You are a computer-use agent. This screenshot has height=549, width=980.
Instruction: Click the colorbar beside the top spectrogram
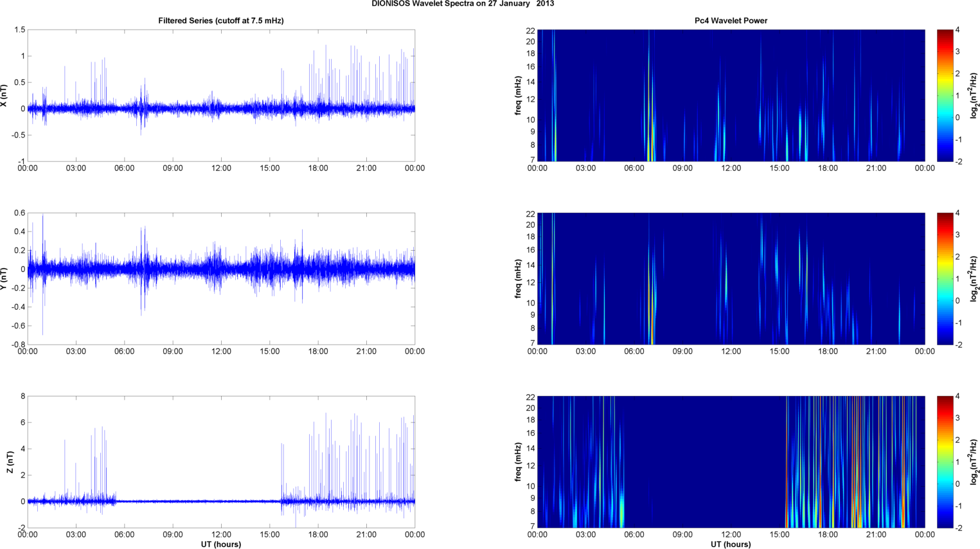click(x=945, y=96)
